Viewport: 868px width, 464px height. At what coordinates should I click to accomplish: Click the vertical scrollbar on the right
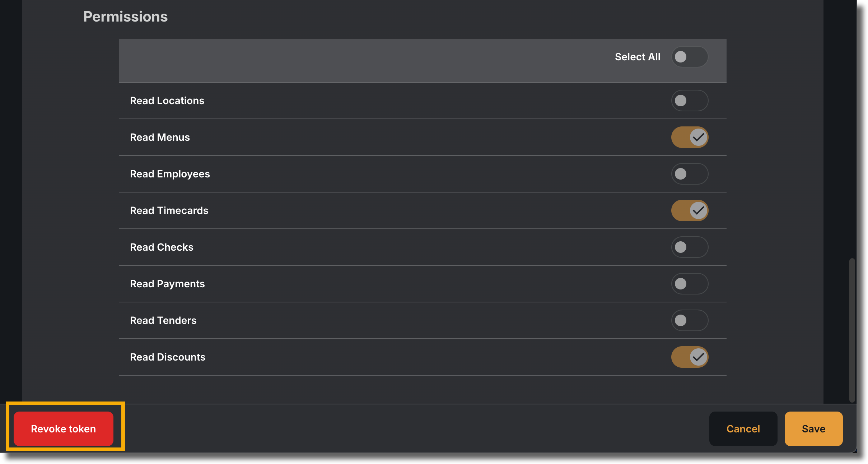852,330
